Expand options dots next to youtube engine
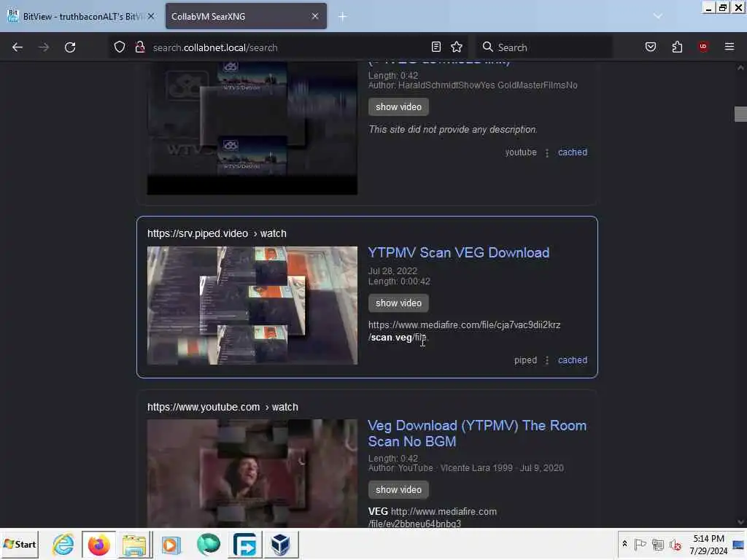The width and height of the screenshot is (747, 560). (x=547, y=153)
